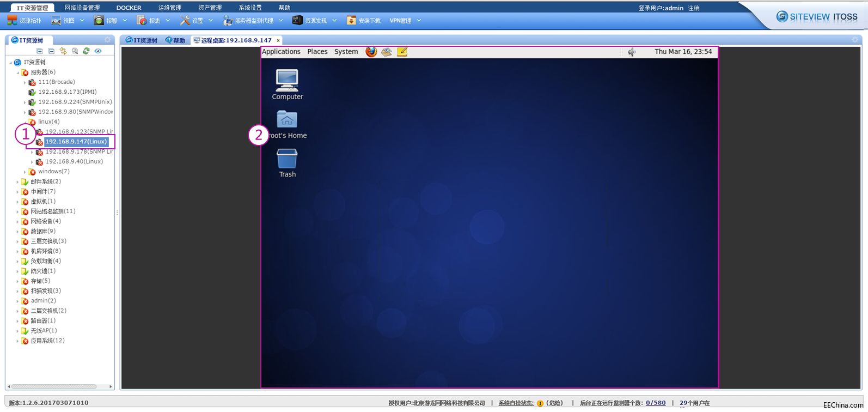Open the 视图 dropdown arrow
868x412 pixels.
click(x=82, y=21)
